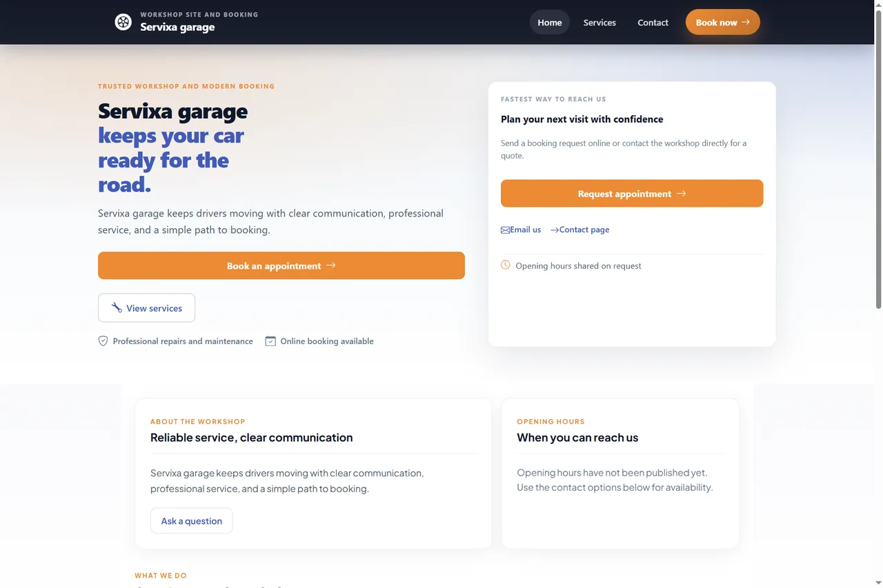
Task: Click the envelope icon beside Email us
Action: click(506, 230)
